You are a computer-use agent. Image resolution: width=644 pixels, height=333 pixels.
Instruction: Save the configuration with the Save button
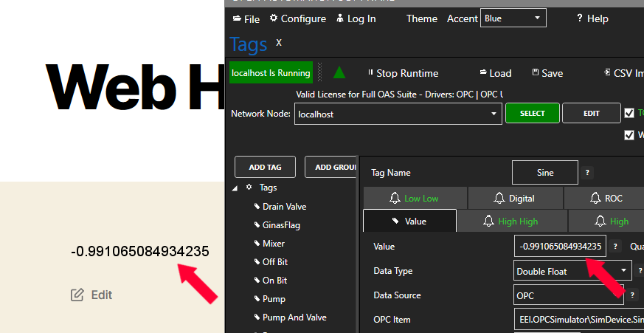(547, 73)
